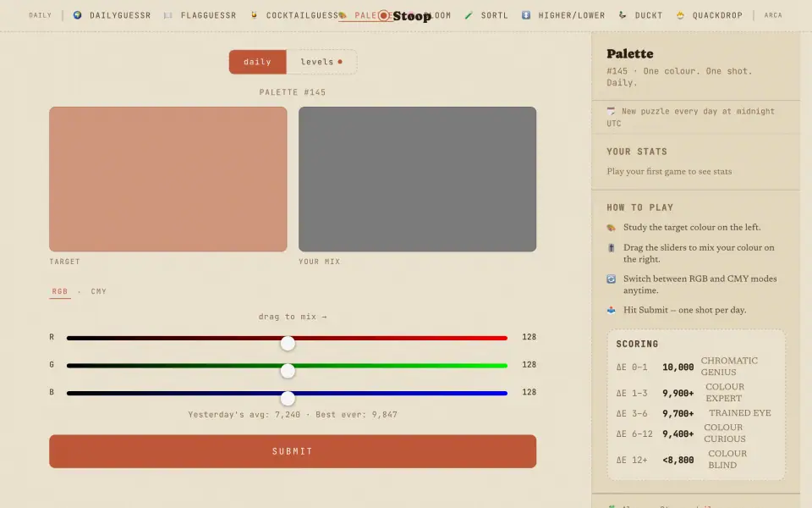Open QUACKDROP in the top navigation
The image size is (812, 508).
tap(717, 15)
